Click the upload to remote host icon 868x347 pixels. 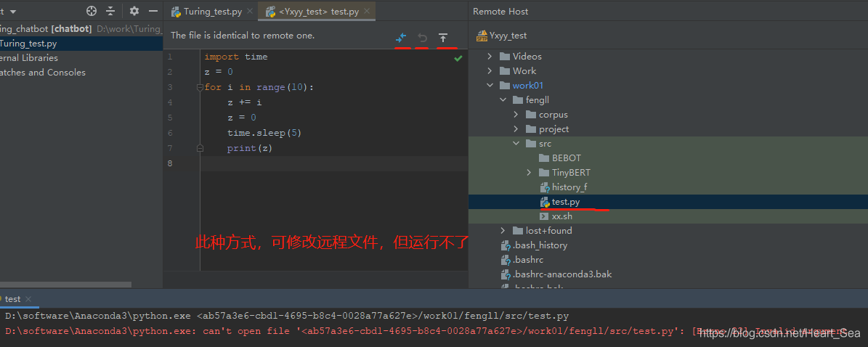[443, 38]
